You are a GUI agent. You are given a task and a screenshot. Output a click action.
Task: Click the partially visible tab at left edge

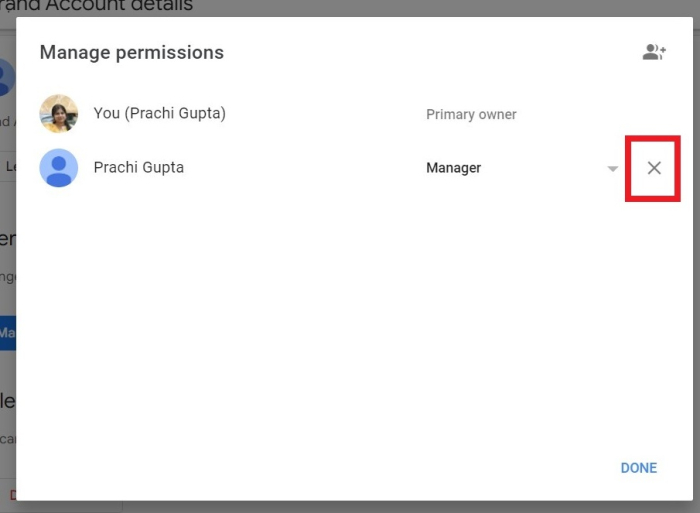click(8, 167)
